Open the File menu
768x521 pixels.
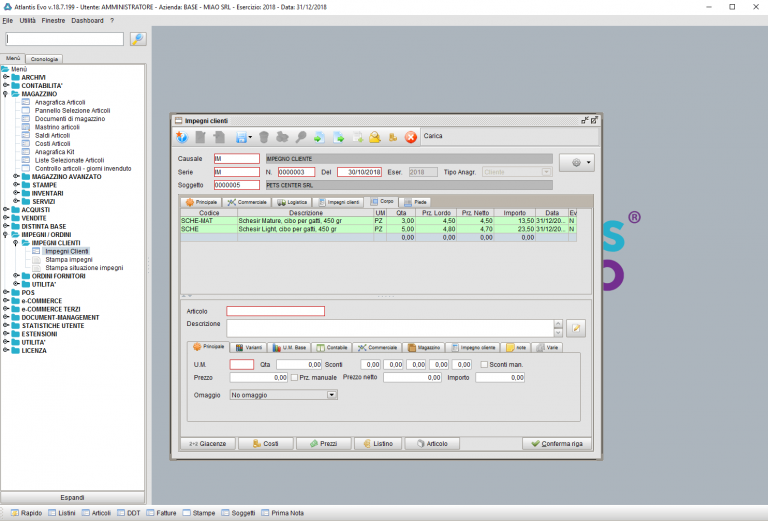(x=8, y=21)
